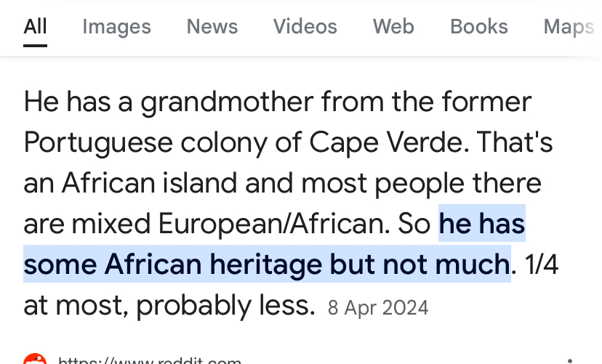Go to the Videos tab

[305, 27]
